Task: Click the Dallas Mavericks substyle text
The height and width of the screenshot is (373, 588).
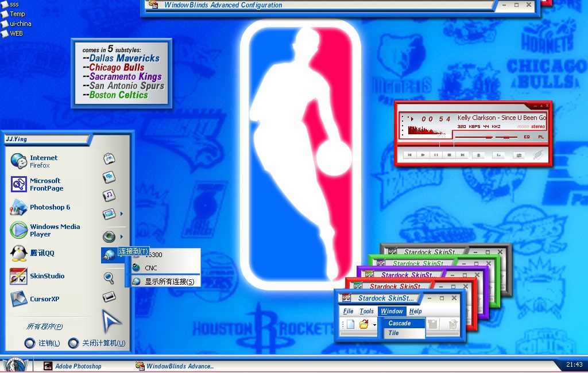Action: click(124, 58)
